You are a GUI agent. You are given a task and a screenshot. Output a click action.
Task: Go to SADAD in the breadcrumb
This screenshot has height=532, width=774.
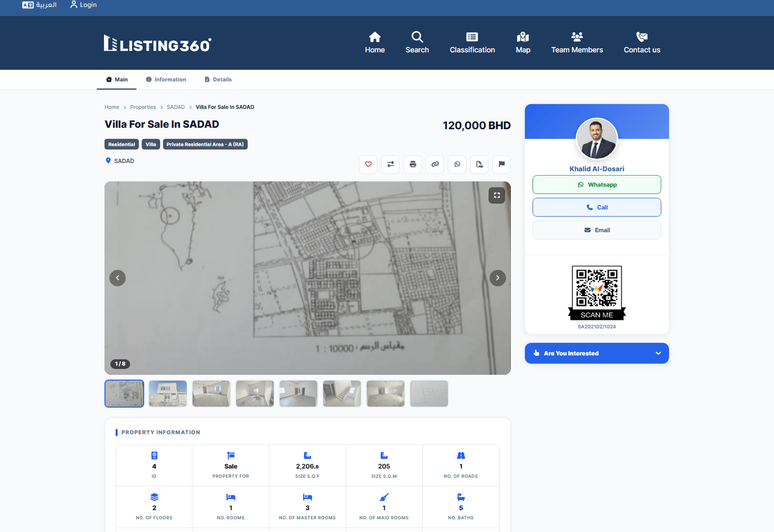click(x=176, y=107)
